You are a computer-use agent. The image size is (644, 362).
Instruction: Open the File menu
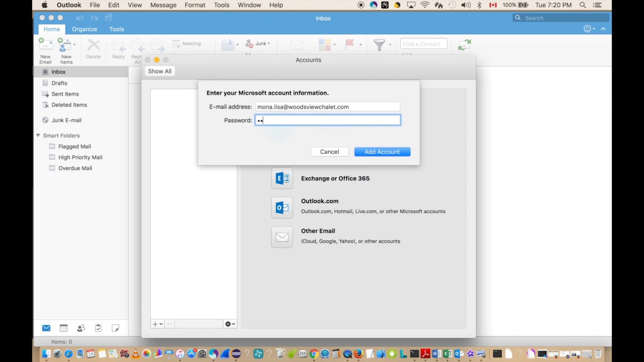95,5
